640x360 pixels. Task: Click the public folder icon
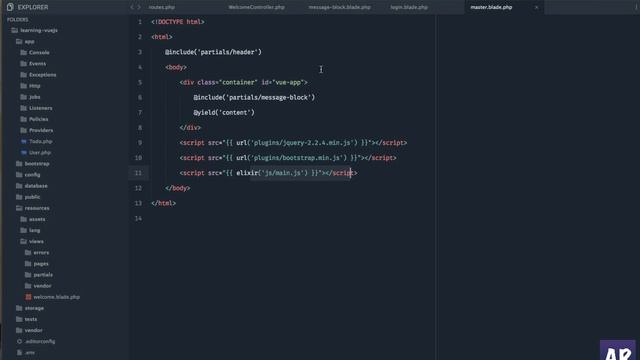[19, 197]
